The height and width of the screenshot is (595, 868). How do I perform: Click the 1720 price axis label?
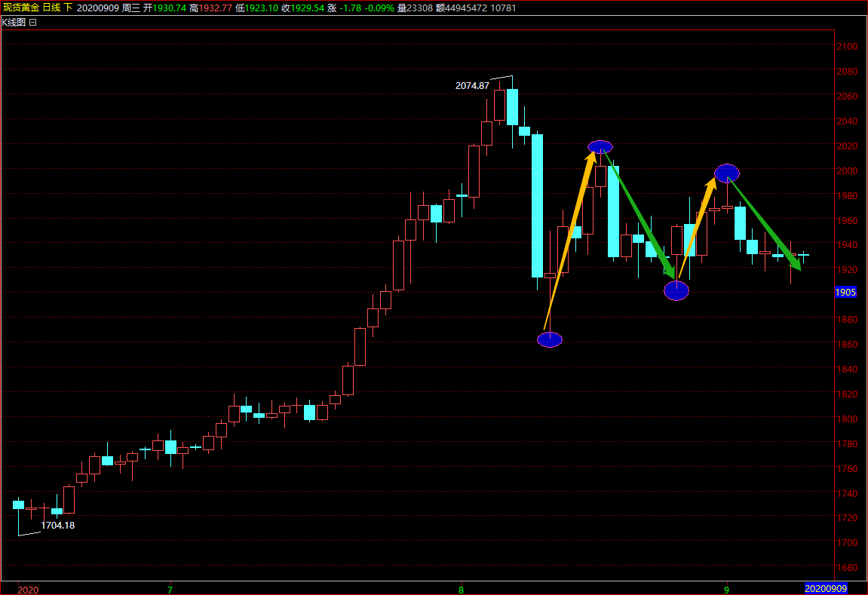pos(847,517)
